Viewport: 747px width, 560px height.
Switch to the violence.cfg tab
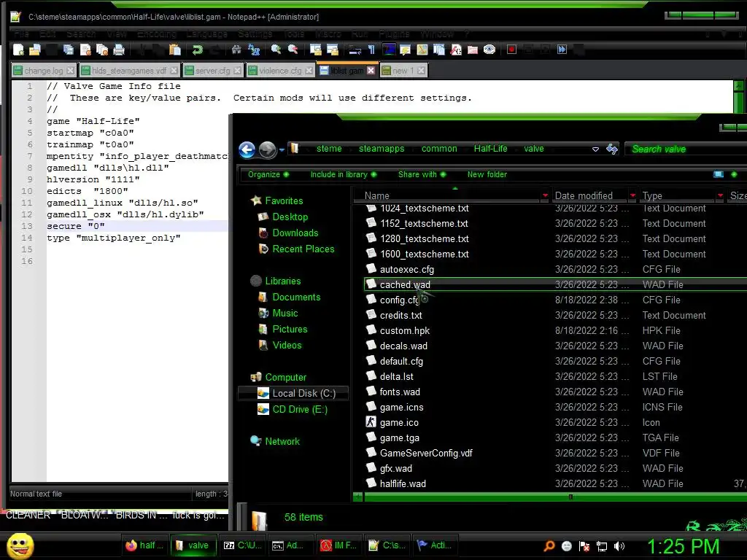click(280, 71)
